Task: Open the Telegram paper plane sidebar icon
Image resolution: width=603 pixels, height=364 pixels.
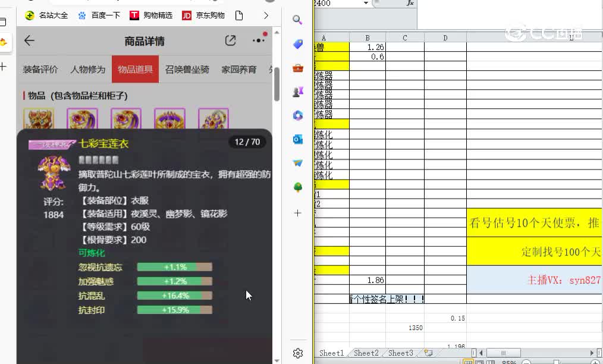Action: coord(297,163)
